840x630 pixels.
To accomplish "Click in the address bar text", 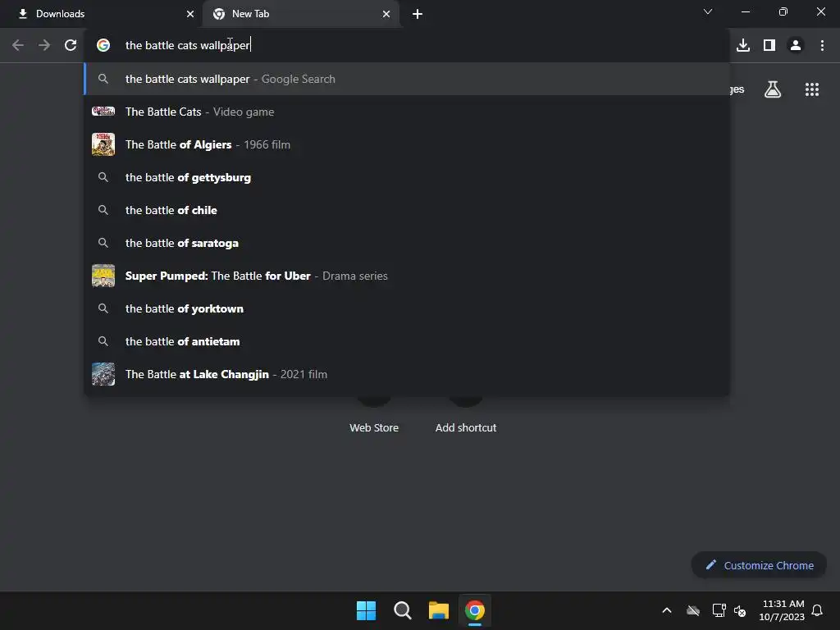I will pyautogui.click(x=188, y=45).
